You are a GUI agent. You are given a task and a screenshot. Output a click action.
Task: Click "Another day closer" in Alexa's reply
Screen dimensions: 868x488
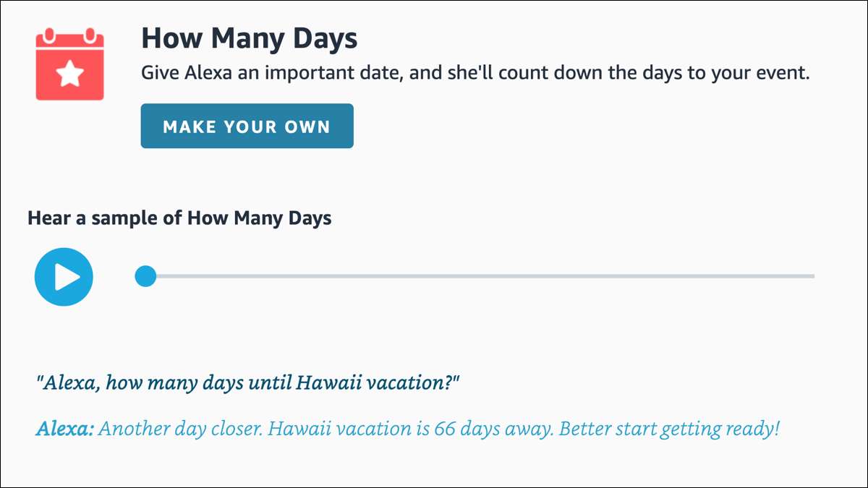(179, 428)
